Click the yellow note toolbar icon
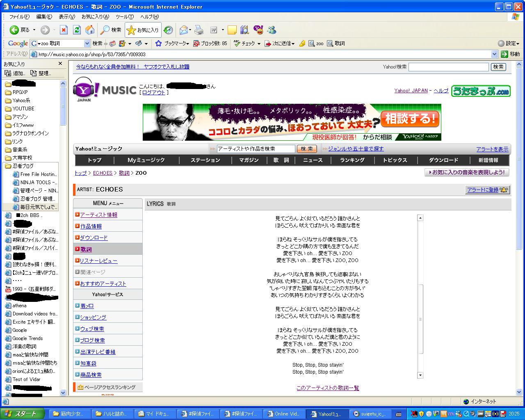 click(x=232, y=30)
